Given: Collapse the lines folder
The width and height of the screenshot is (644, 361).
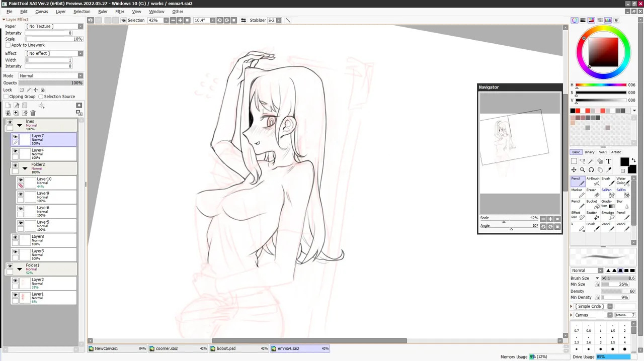Looking at the screenshot, I should [20, 125].
